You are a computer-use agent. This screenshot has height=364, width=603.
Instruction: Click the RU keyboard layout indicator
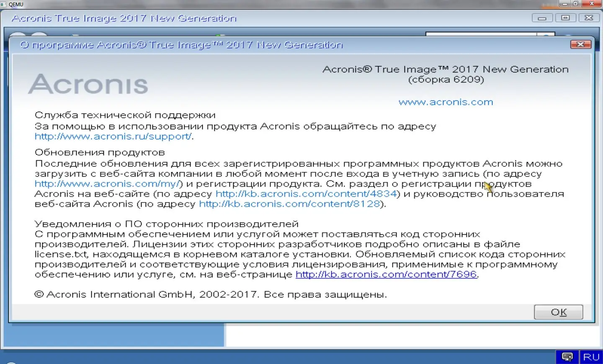(591, 357)
